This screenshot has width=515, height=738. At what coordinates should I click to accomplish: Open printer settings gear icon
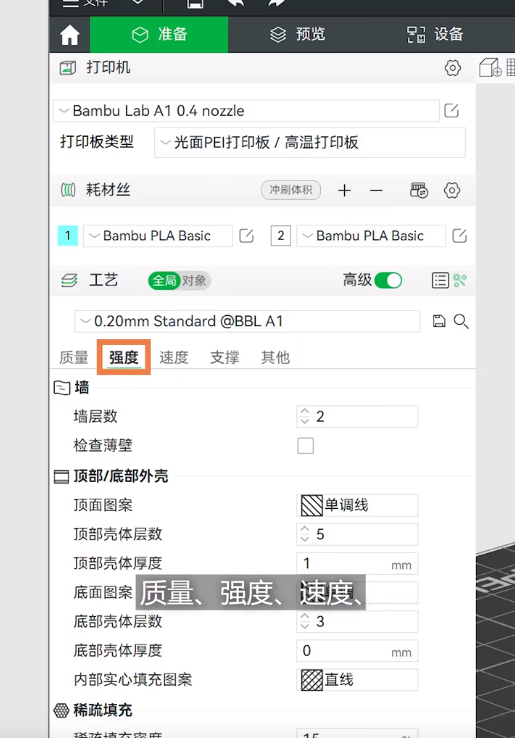(x=452, y=68)
